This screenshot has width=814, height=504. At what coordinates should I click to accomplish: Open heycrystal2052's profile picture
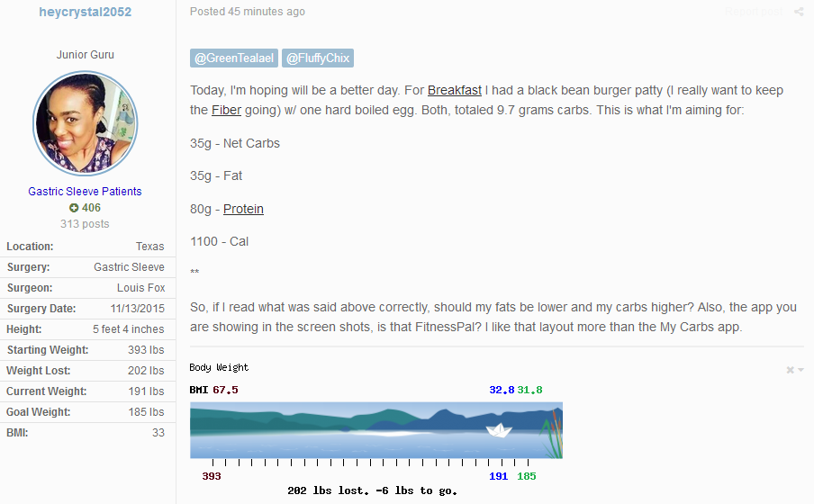pyautogui.click(x=86, y=123)
